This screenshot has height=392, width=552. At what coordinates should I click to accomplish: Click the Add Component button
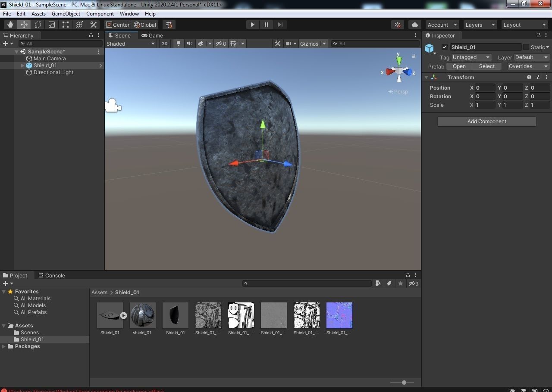click(x=486, y=121)
